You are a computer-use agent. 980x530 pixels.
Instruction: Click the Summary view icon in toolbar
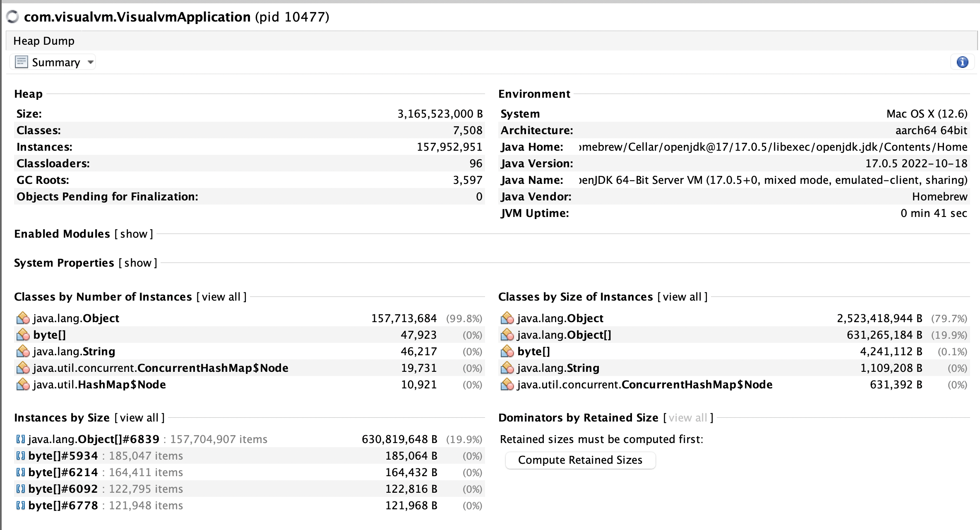(21, 62)
